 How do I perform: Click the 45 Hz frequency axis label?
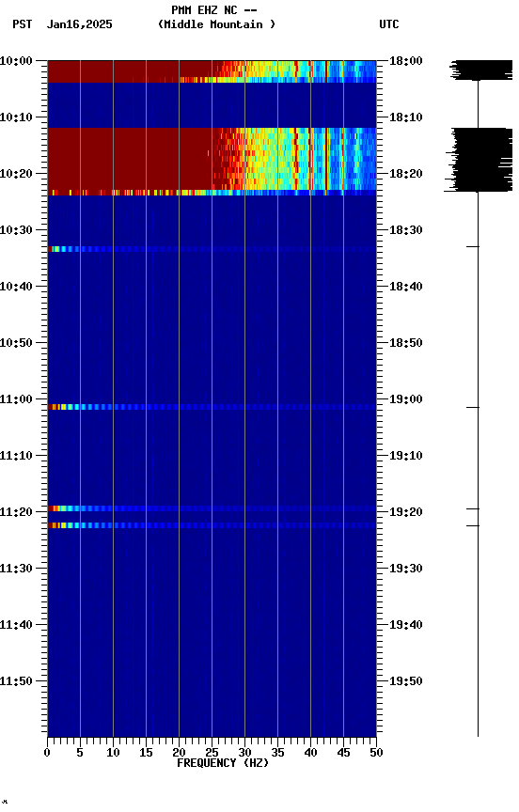[x=343, y=753]
